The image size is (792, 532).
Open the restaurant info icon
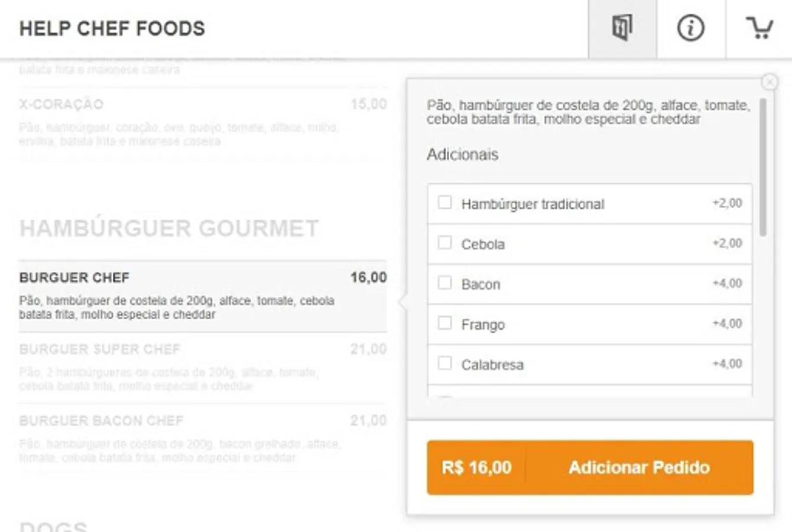pos(691,28)
